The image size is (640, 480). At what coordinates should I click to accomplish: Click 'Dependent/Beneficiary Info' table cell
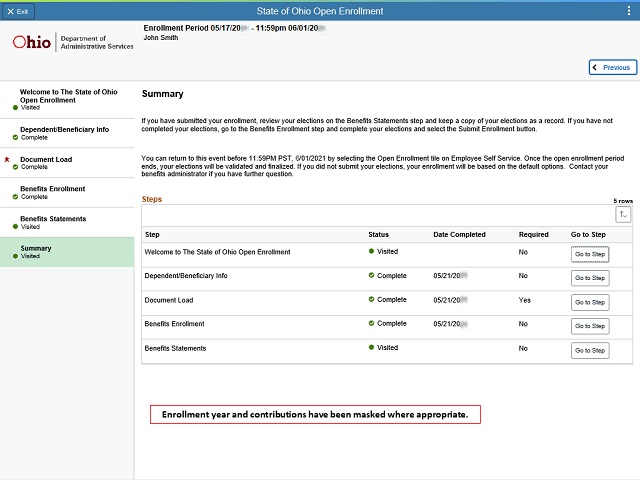(x=186, y=276)
